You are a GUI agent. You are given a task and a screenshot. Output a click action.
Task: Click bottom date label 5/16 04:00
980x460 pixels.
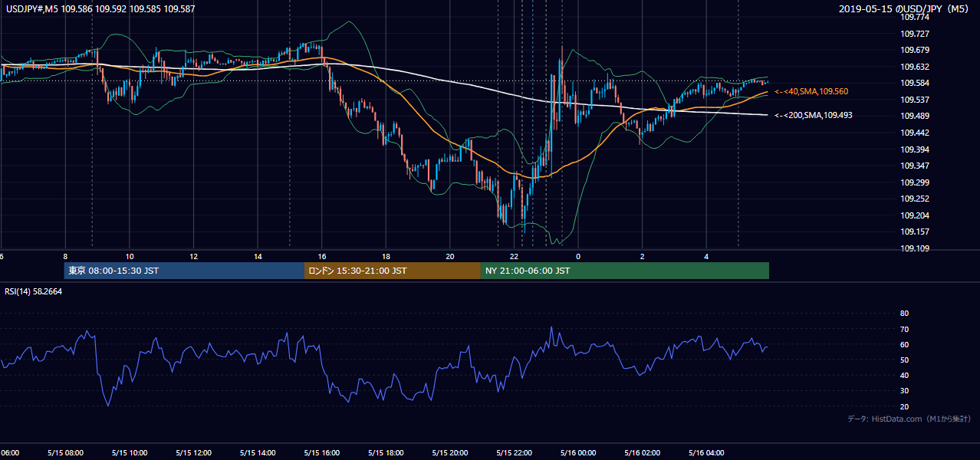point(707,453)
